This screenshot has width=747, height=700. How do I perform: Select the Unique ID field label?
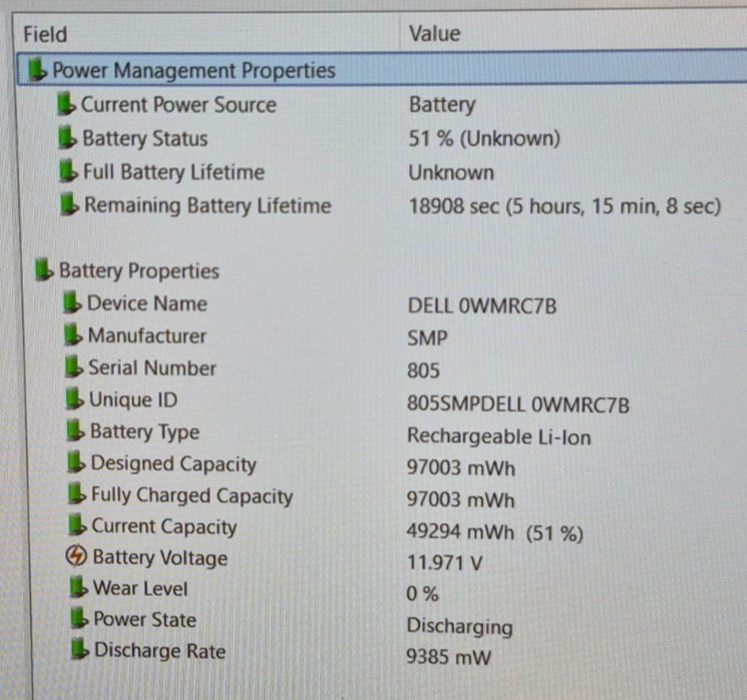134,399
